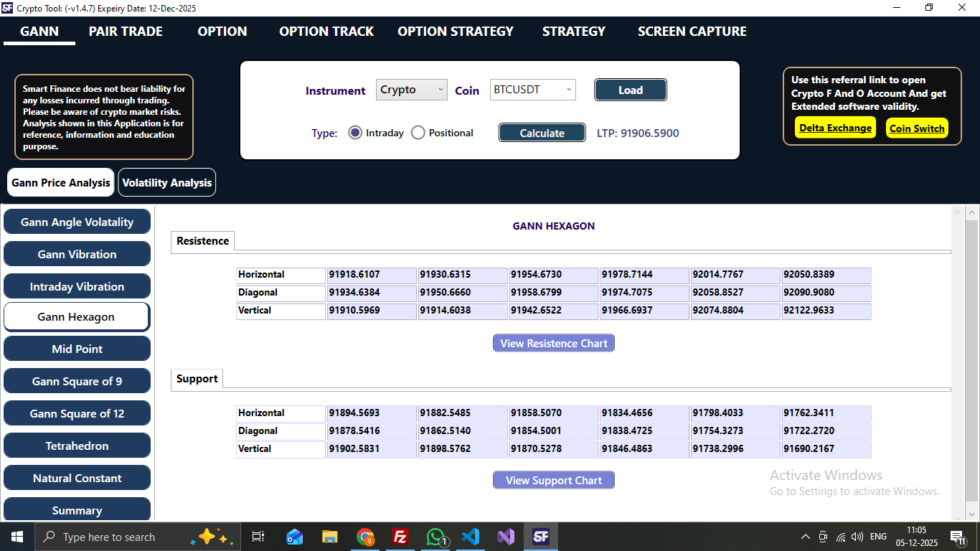Select the Intraday radio button

coord(355,132)
